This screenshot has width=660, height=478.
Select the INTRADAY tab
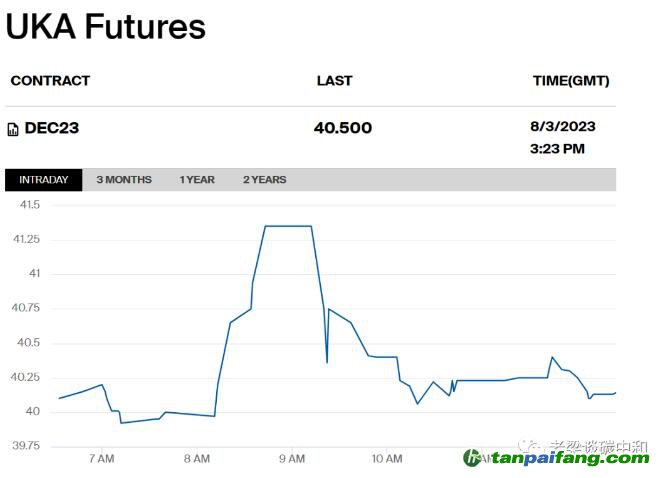pyautogui.click(x=44, y=180)
